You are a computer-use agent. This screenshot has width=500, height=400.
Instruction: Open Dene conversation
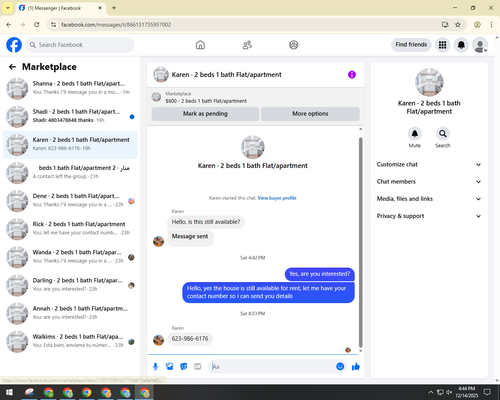pyautogui.click(x=70, y=201)
